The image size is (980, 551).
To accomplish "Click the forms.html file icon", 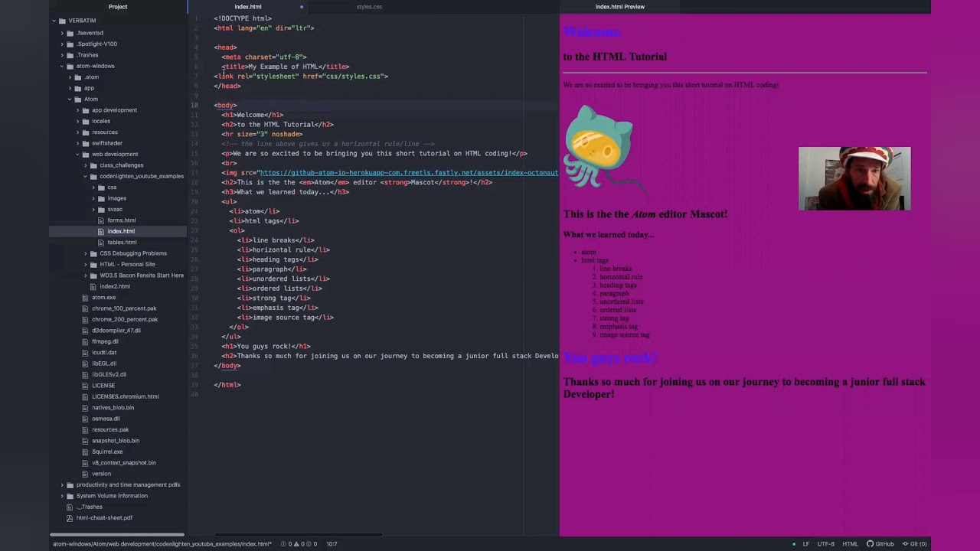I will 101,220.
